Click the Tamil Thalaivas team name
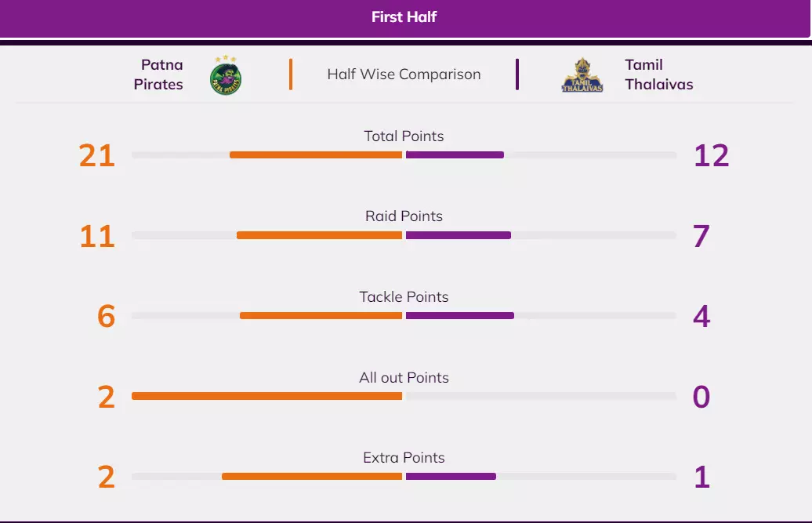Screen dimensions: 812x523 (658, 74)
